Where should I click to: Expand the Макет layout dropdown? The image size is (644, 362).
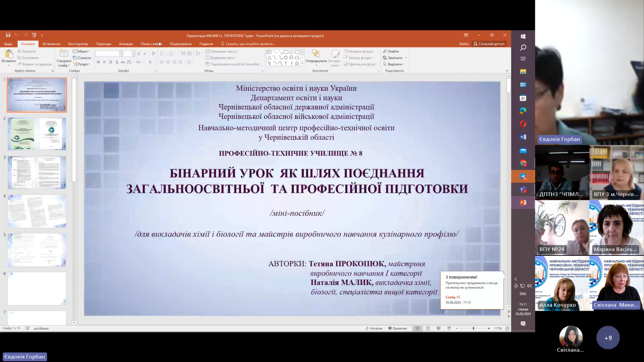pos(82,51)
